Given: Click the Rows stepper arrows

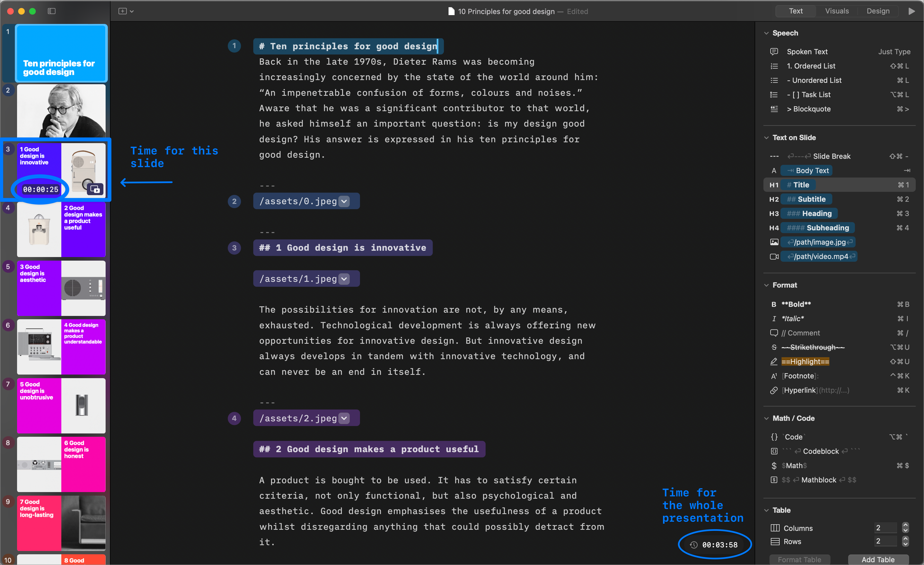Looking at the screenshot, I should [905, 541].
